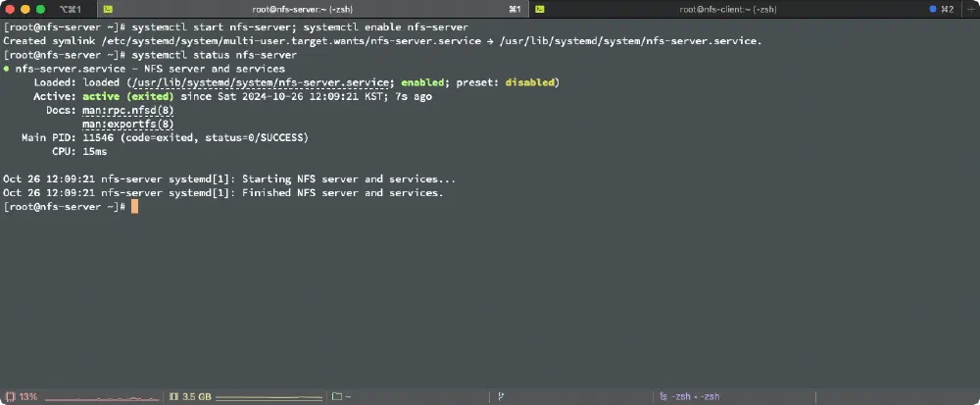This screenshot has width=980, height=405.
Task: Click the blue activity dot on nfs-client tab
Action: (x=932, y=9)
